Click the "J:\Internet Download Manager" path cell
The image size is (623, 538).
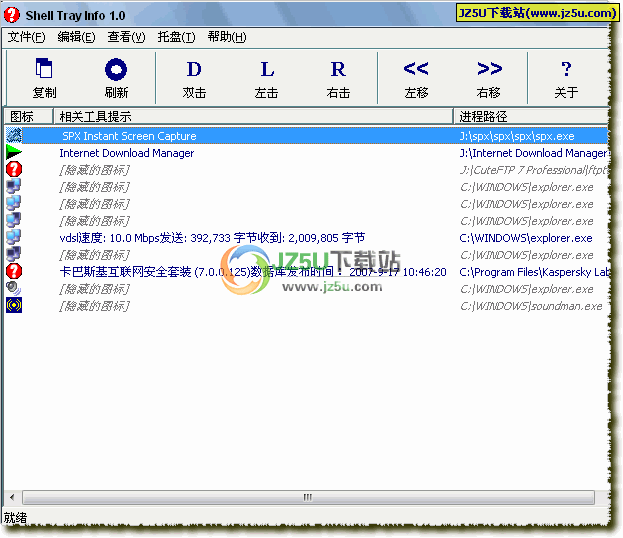pyautogui.click(x=534, y=153)
